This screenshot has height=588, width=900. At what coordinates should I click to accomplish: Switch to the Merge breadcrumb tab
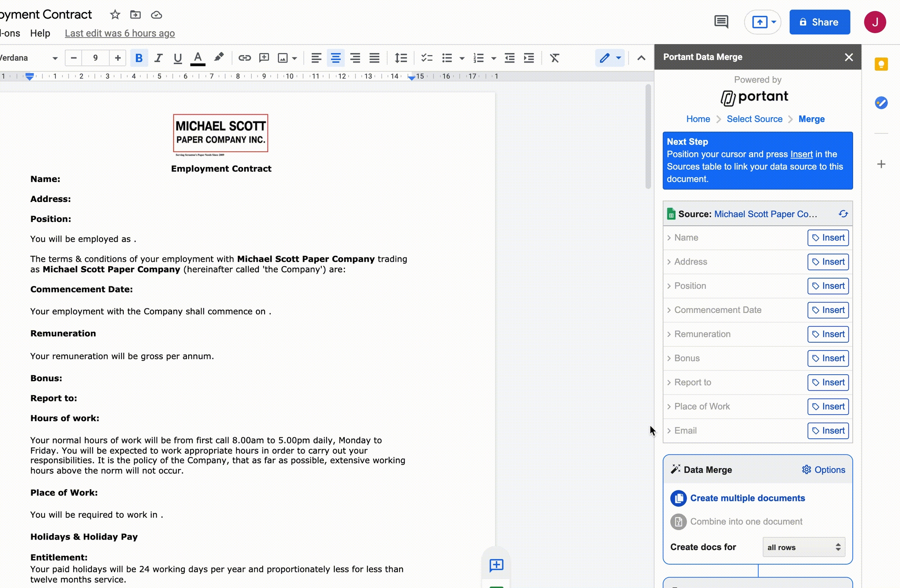pyautogui.click(x=811, y=119)
